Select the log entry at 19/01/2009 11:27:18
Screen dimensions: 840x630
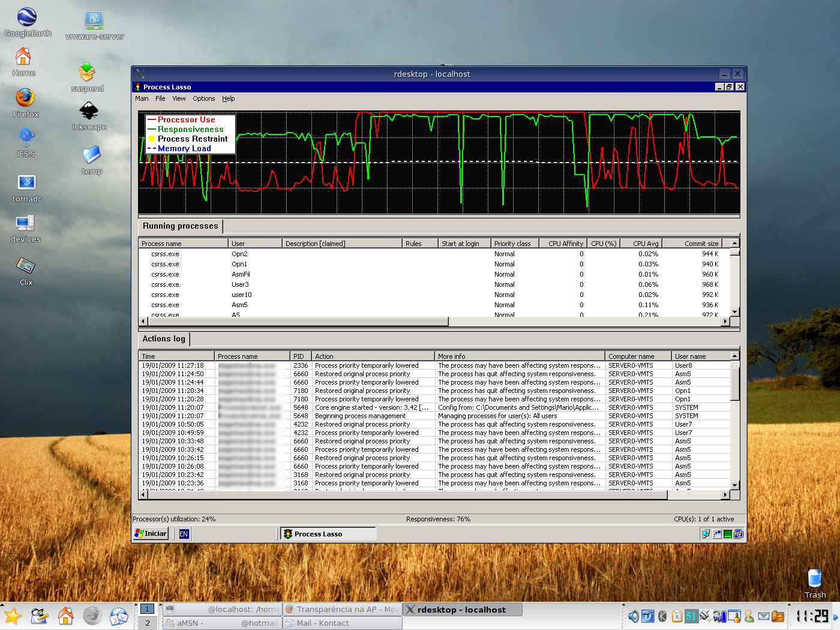pos(434,365)
